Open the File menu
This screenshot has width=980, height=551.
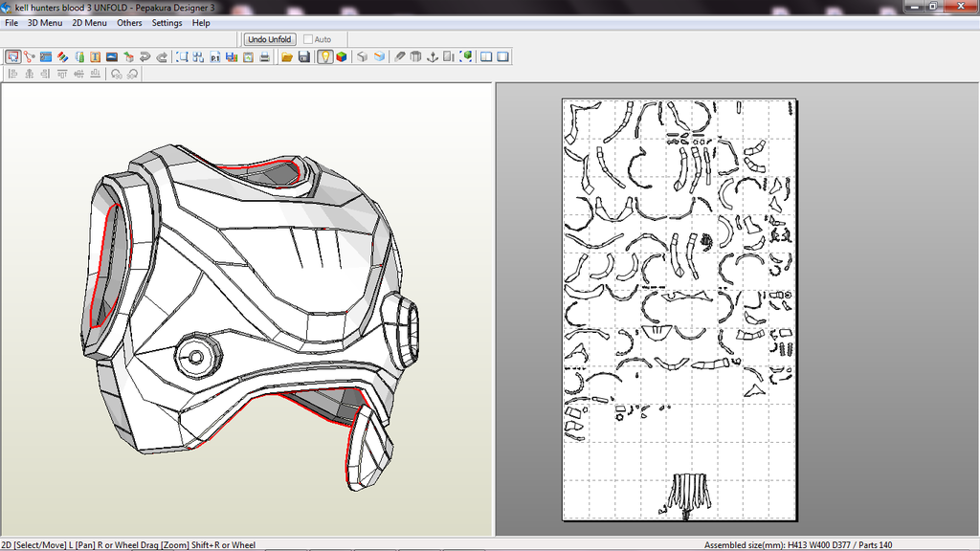(11, 23)
